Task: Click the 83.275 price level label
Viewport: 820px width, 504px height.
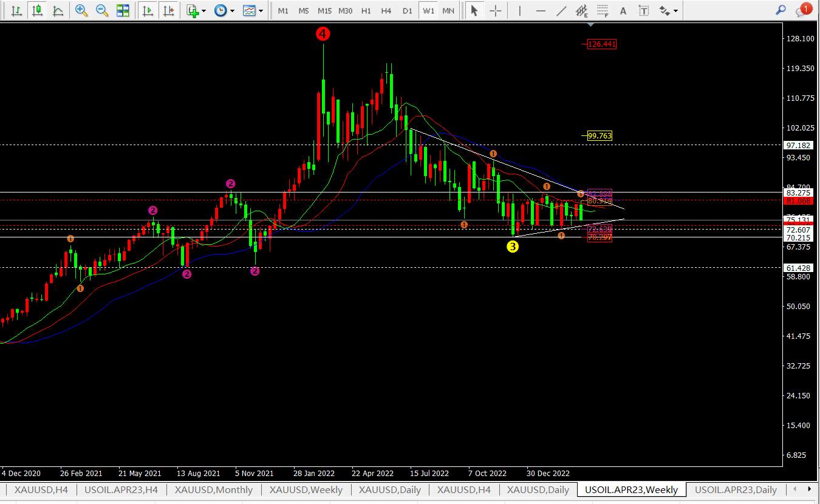Action: click(798, 192)
